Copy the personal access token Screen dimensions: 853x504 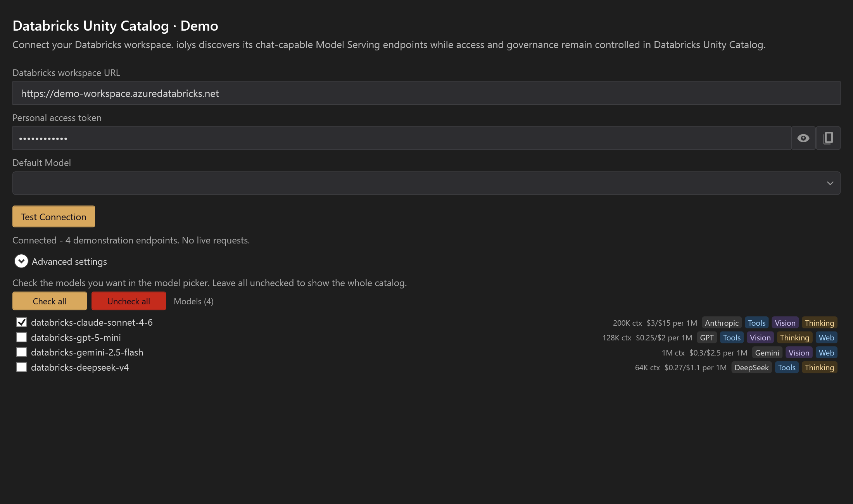pyautogui.click(x=828, y=138)
